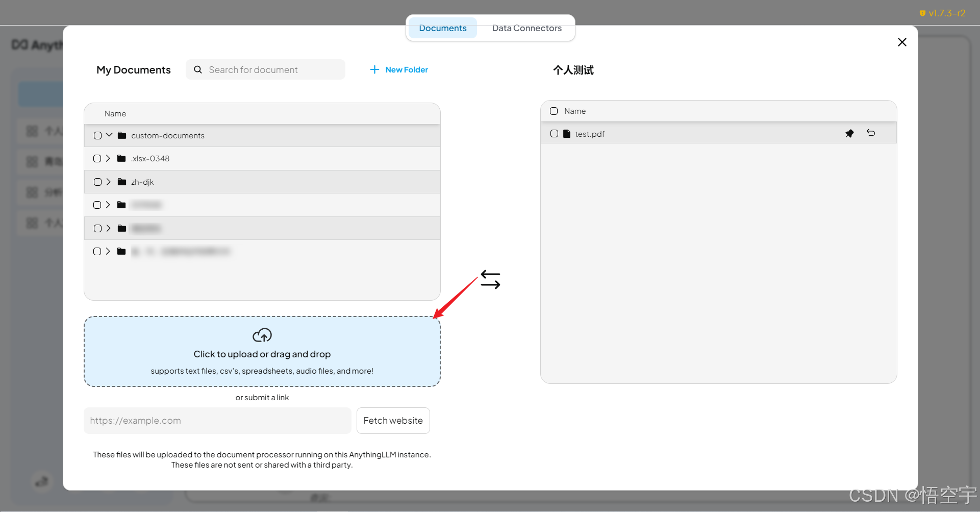Check the custom-documents folder checkbox
Image resolution: width=980 pixels, height=512 pixels.
[97, 136]
